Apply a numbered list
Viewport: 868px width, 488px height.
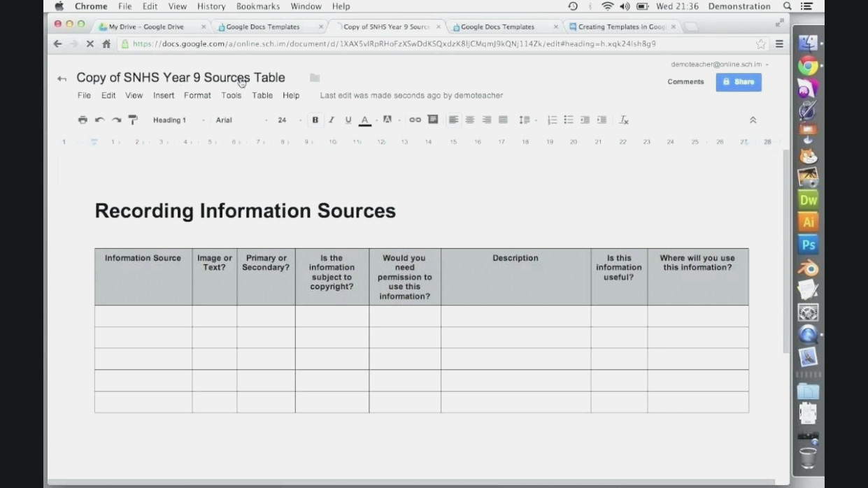pos(551,120)
